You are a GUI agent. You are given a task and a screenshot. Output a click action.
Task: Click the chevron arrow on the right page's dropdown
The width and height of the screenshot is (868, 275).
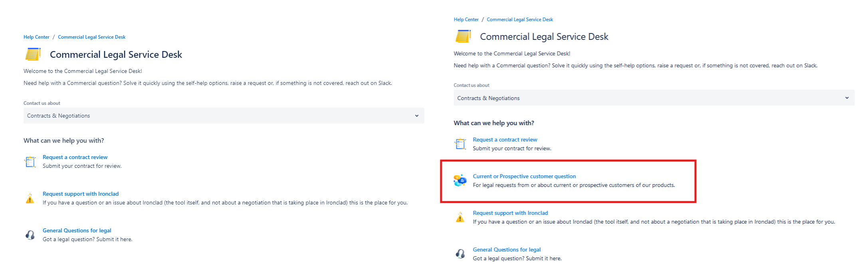(x=847, y=98)
